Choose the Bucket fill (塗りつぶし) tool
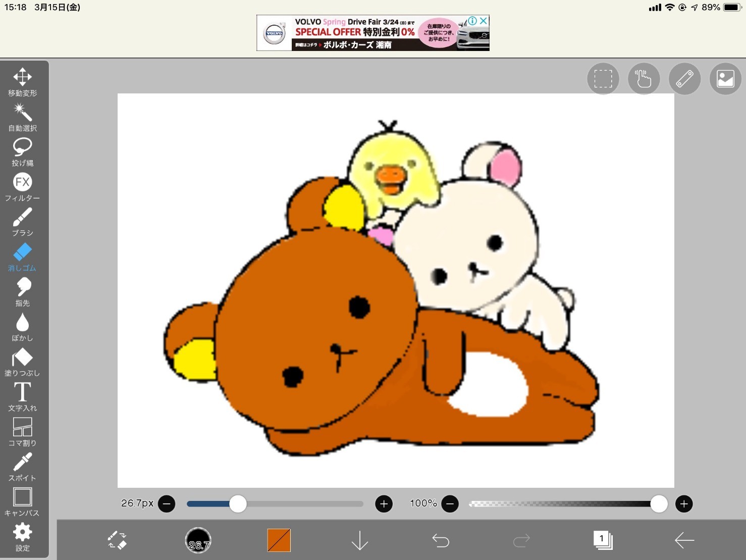 pyautogui.click(x=22, y=361)
